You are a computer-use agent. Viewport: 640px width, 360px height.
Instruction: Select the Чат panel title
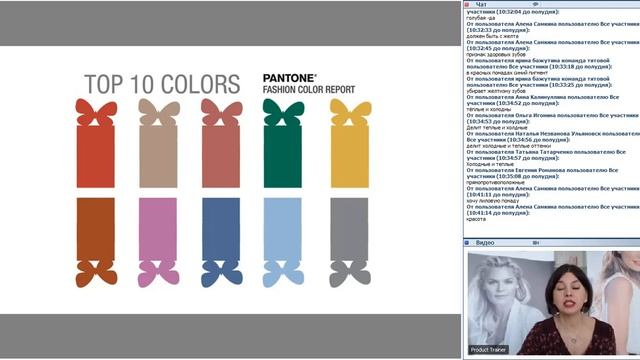click(x=481, y=4)
